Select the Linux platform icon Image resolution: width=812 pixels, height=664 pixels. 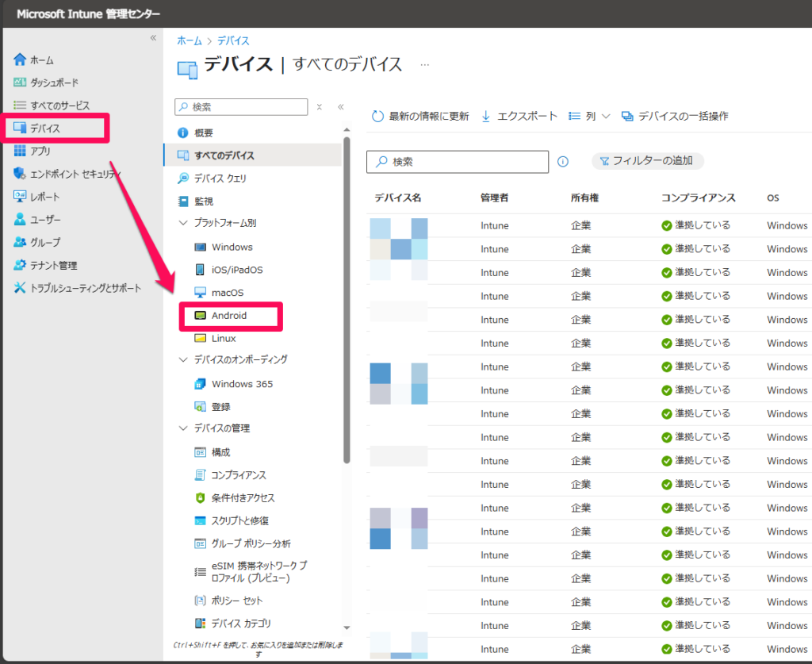(x=201, y=338)
